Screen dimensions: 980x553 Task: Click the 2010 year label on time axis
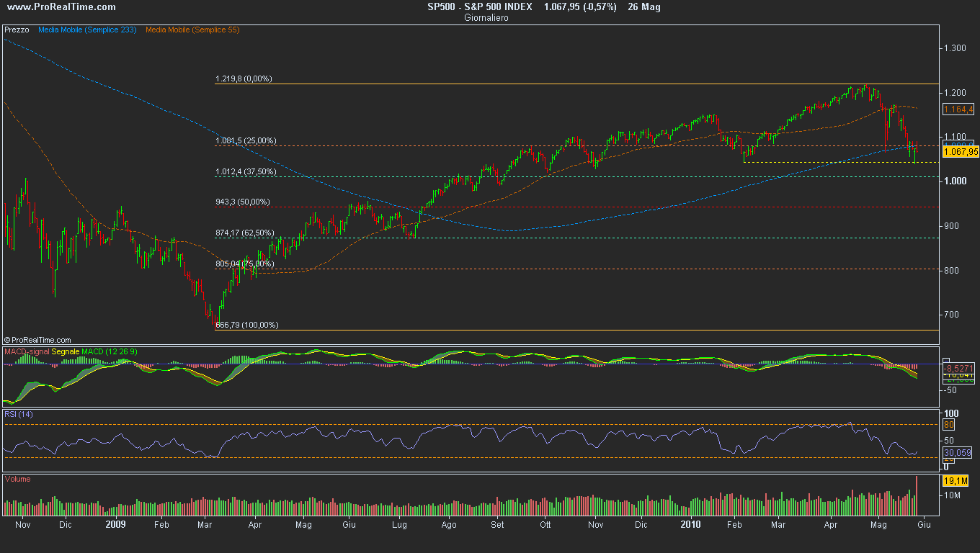tap(691, 524)
